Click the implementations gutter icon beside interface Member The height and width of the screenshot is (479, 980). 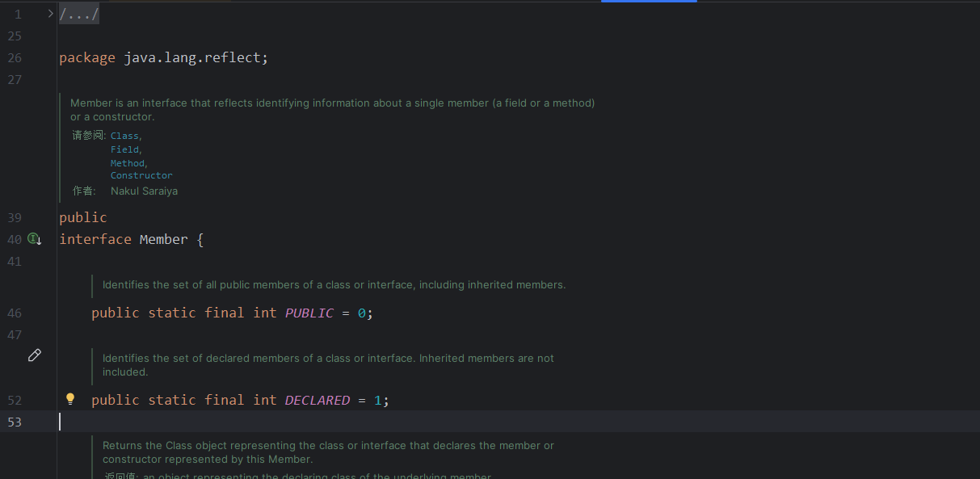coord(34,239)
